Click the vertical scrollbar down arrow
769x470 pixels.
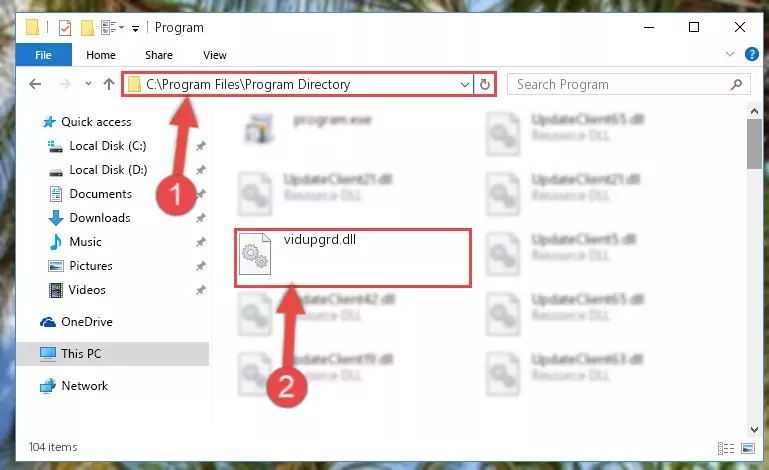[x=754, y=430]
